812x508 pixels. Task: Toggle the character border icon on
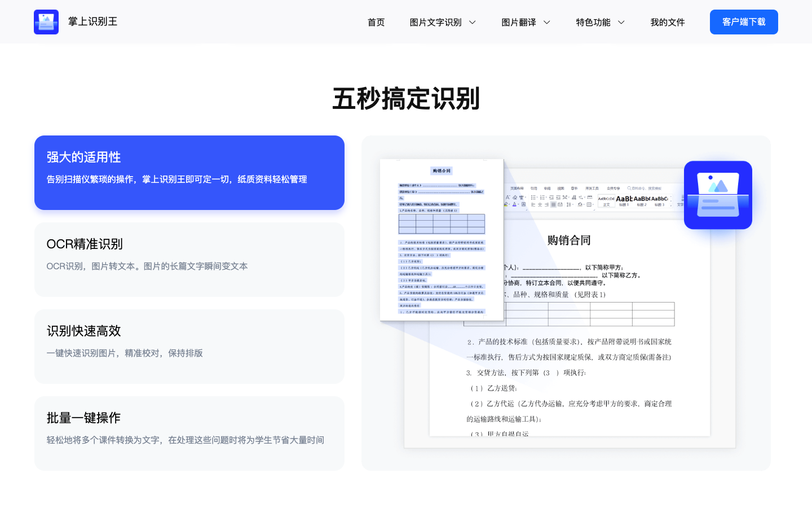(523, 204)
